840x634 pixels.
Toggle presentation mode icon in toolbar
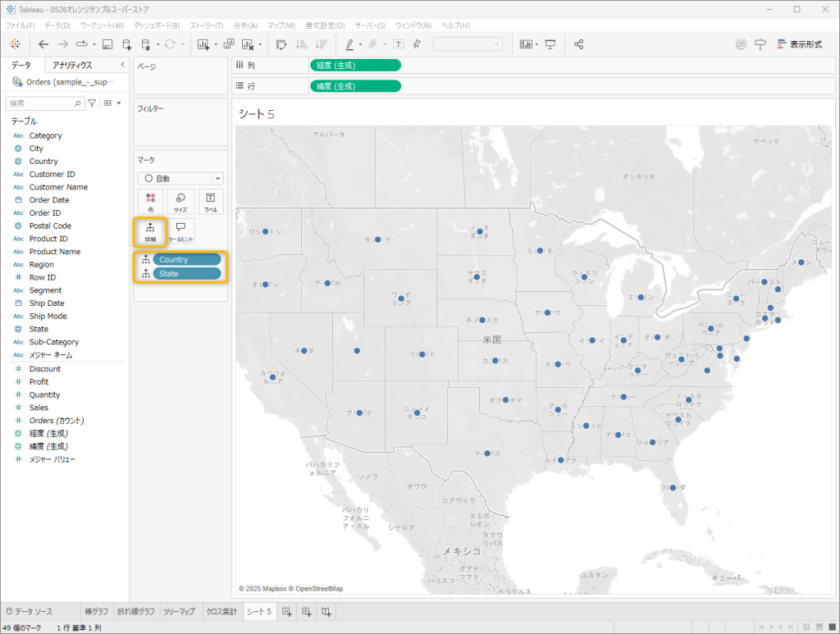[x=550, y=44]
